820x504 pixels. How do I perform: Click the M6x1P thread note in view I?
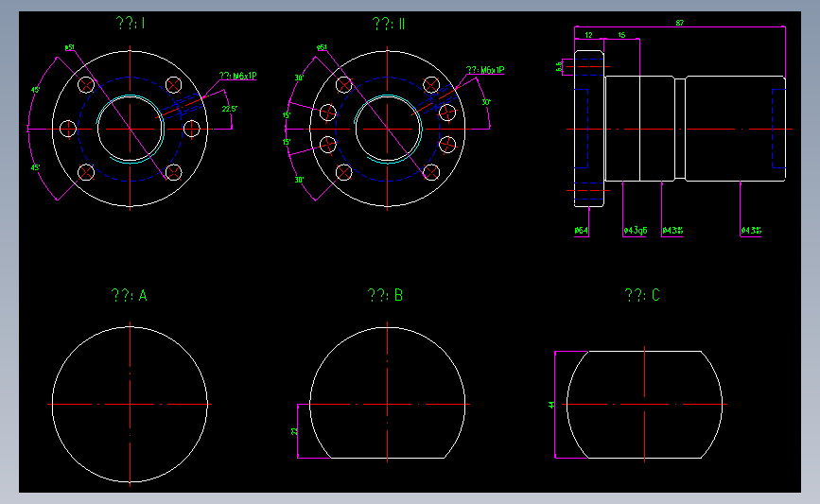tap(238, 76)
